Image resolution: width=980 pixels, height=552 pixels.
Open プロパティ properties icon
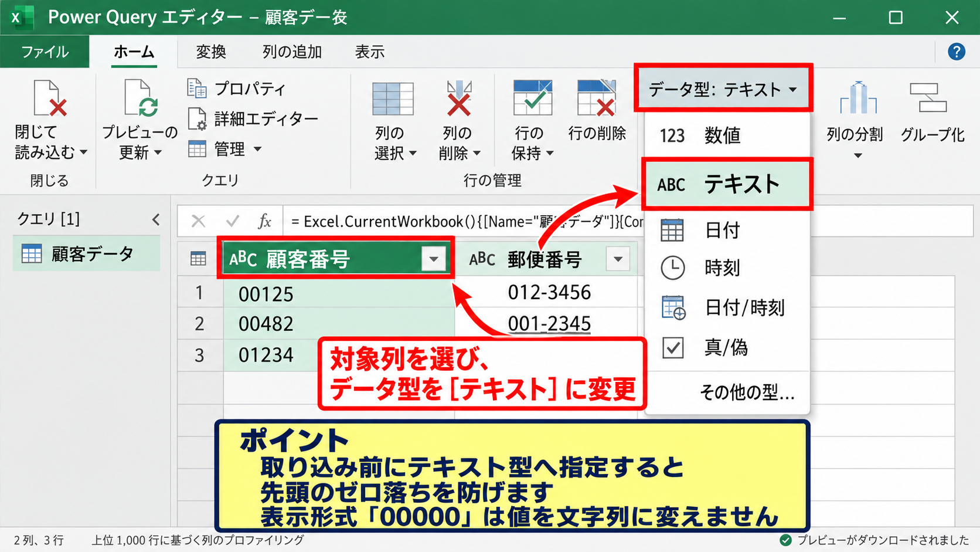coord(197,88)
